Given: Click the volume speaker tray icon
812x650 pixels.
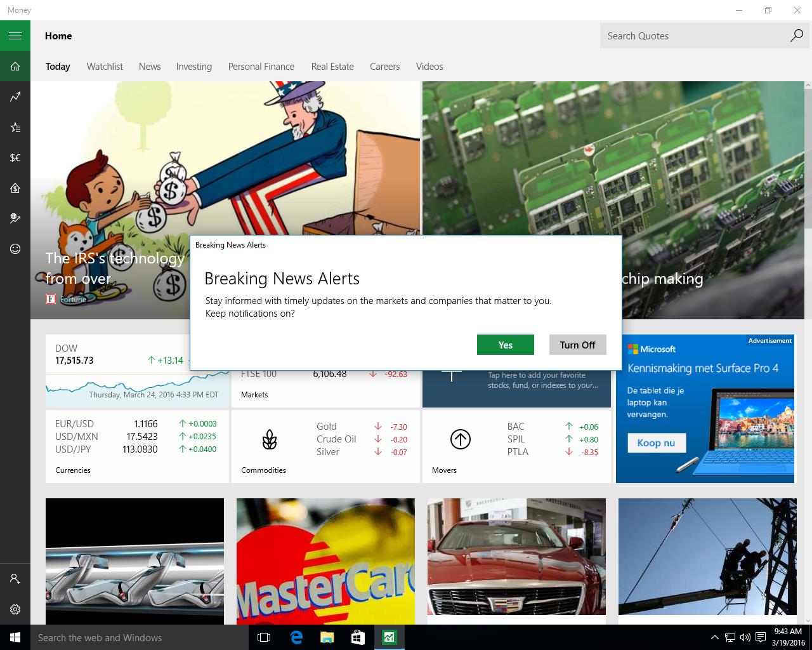Looking at the screenshot, I should (x=745, y=637).
